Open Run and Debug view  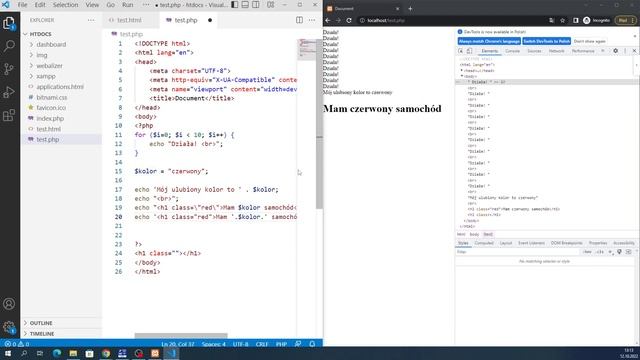tap(9, 92)
